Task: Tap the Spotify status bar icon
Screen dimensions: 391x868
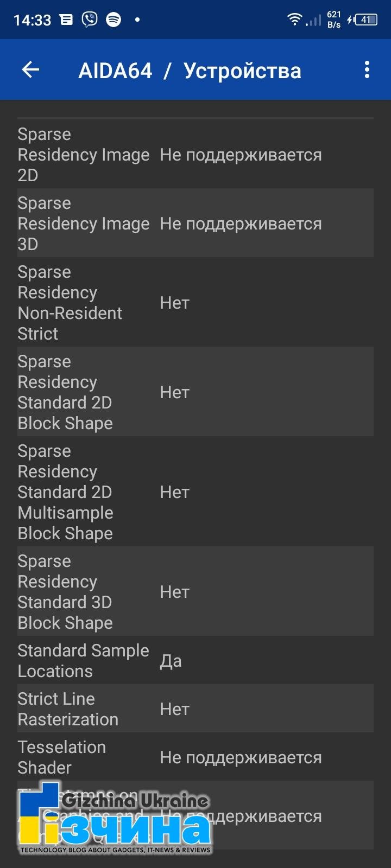Action: [113, 20]
